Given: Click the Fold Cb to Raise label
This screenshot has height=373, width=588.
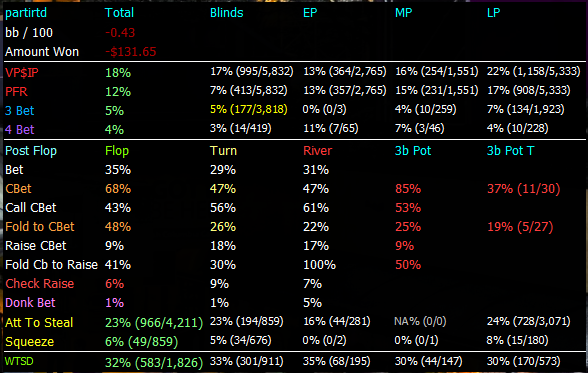Looking at the screenshot, I should click(51, 265).
